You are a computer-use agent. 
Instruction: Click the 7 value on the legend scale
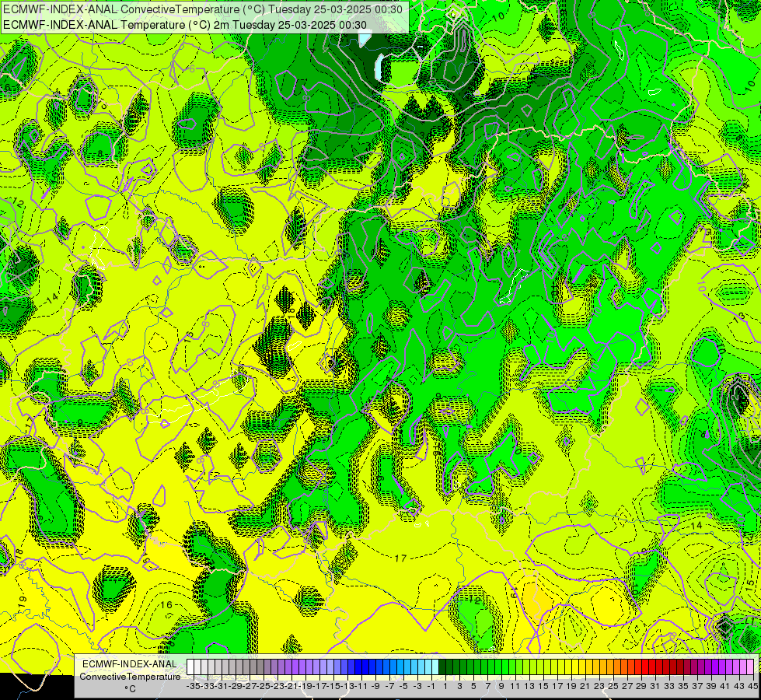pos(487,686)
